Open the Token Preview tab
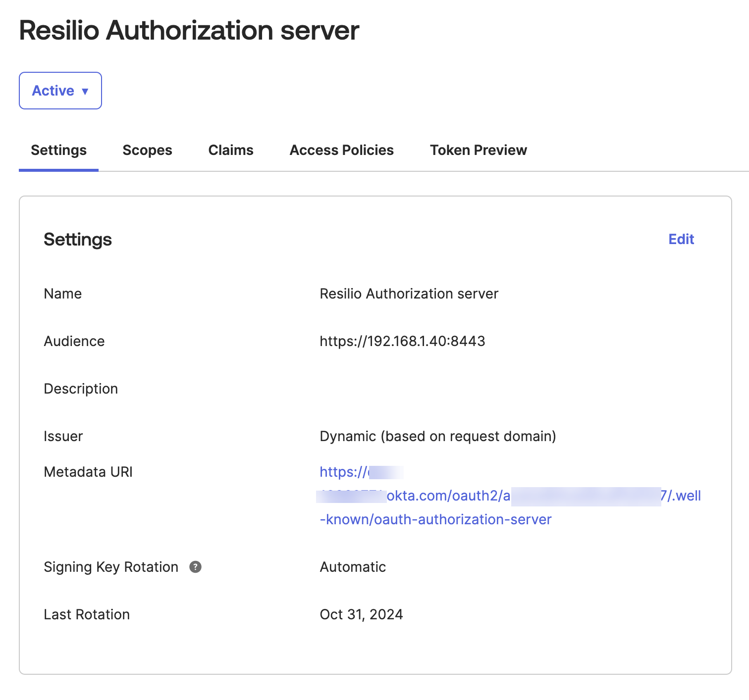The height and width of the screenshot is (700, 749). tap(478, 150)
